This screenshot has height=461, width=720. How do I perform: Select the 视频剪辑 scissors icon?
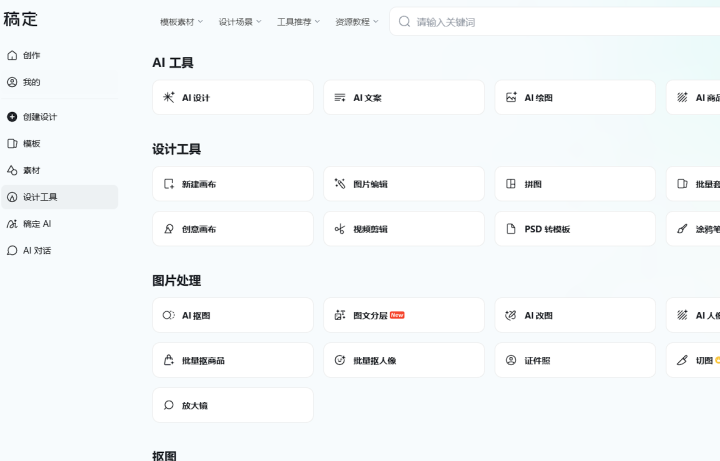tap(340, 229)
